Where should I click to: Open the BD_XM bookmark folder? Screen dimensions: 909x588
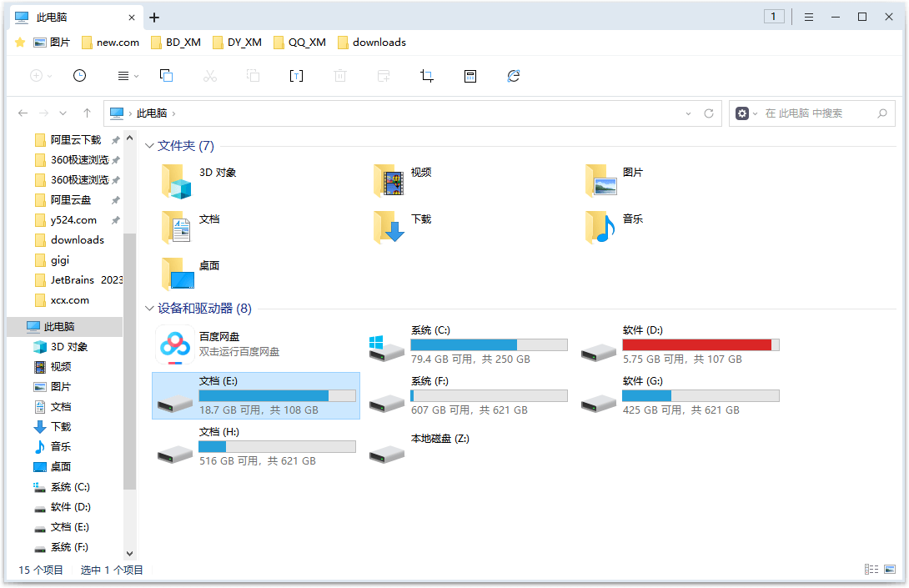pyautogui.click(x=176, y=43)
